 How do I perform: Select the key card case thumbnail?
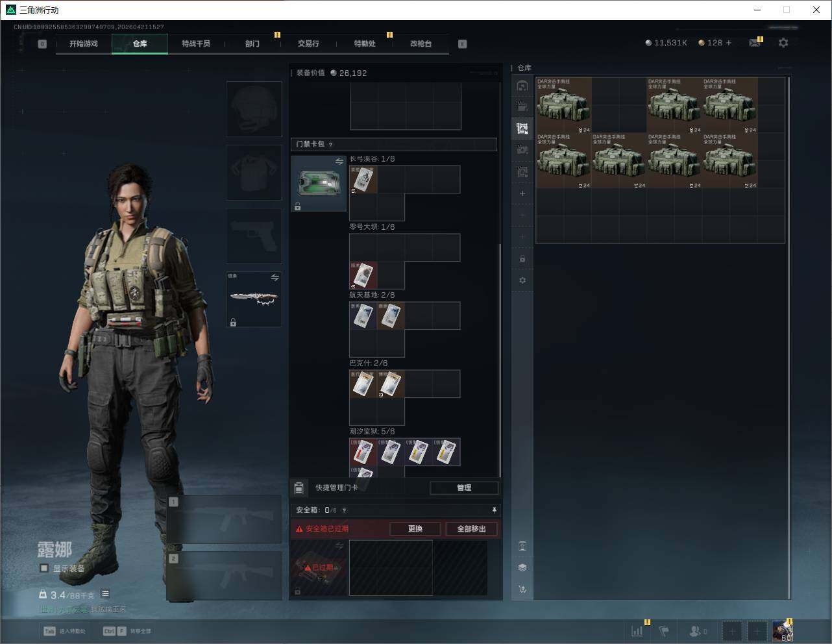(x=319, y=184)
